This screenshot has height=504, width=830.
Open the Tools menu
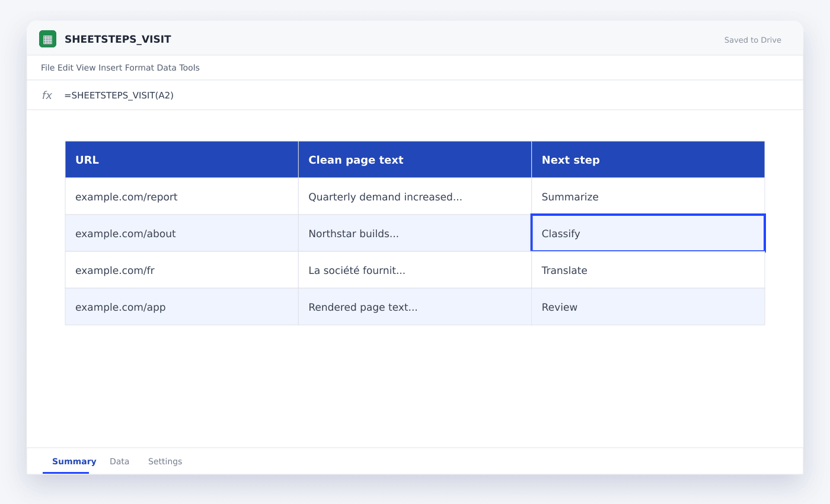pos(190,68)
